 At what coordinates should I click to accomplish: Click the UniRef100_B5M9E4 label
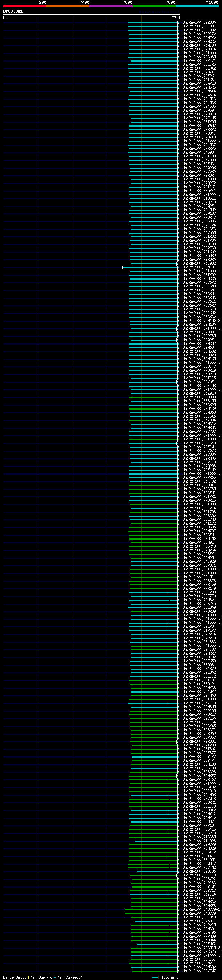(199, 543)
